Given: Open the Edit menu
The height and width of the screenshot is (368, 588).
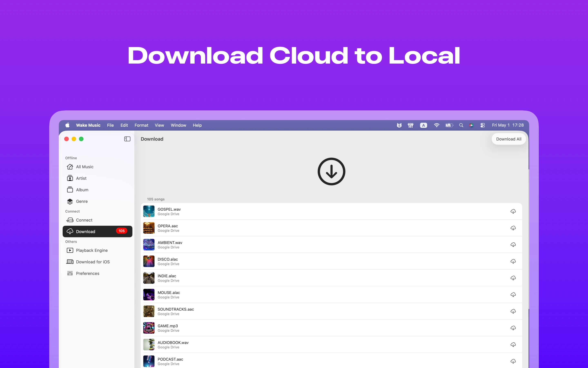Looking at the screenshot, I should click(124, 125).
